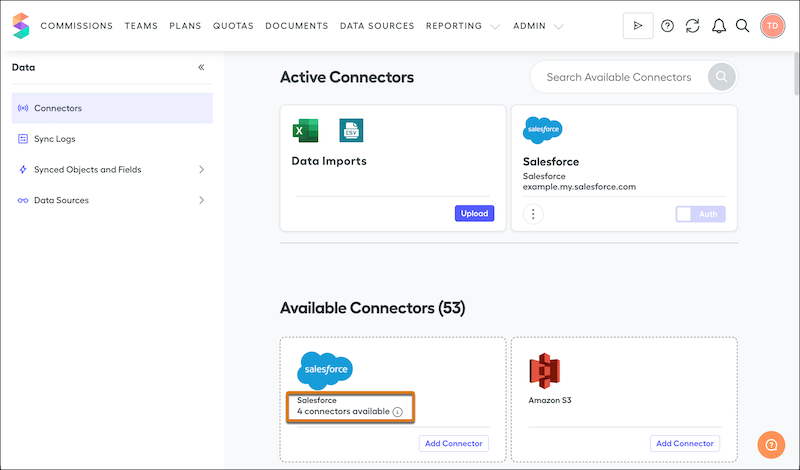This screenshot has width=800, height=470.
Task: Click the Connectors broadcast icon
Action: 23,108
